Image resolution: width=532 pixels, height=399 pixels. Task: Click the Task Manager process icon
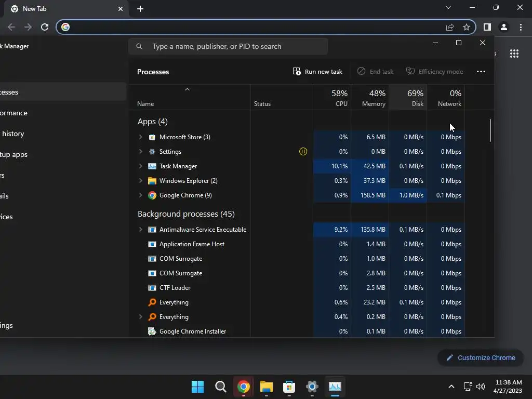[152, 166]
